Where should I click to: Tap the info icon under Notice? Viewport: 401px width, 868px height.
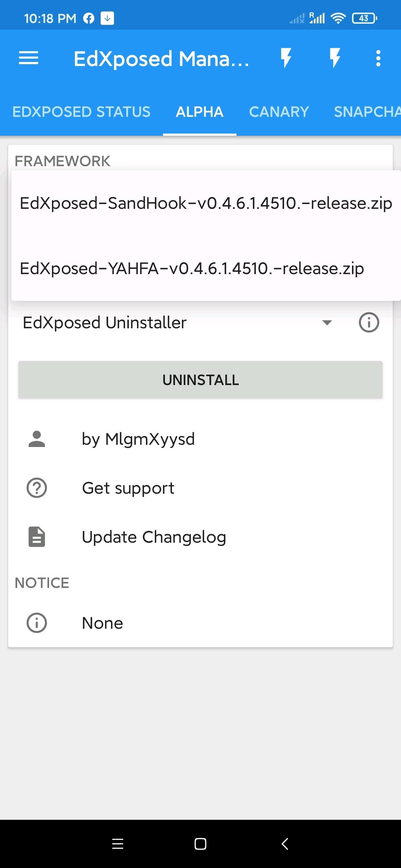(37, 623)
